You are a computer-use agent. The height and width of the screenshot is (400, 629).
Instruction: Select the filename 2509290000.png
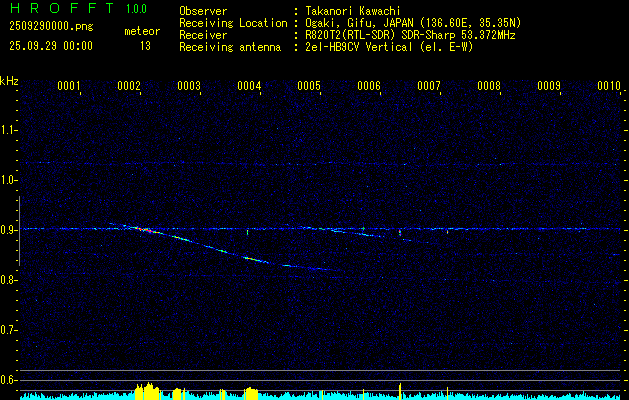click(51, 26)
